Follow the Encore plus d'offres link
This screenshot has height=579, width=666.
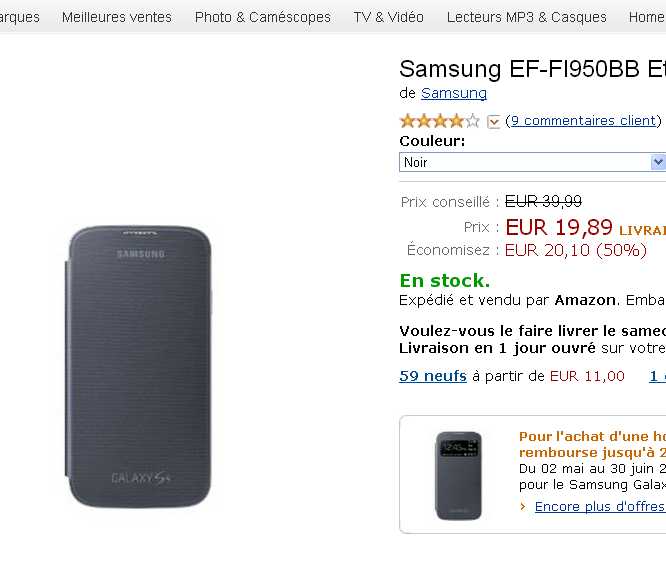599,506
